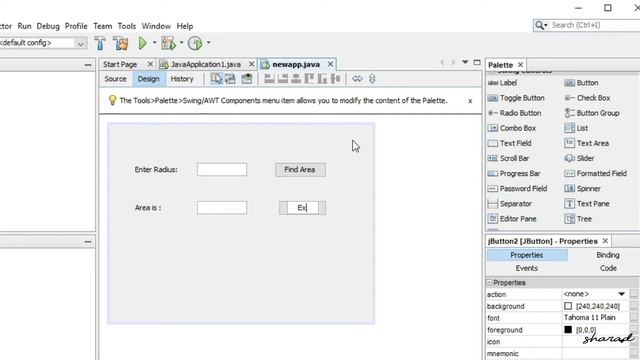Open the Window menu
The image size is (640, 360).
tap(156, 26)
